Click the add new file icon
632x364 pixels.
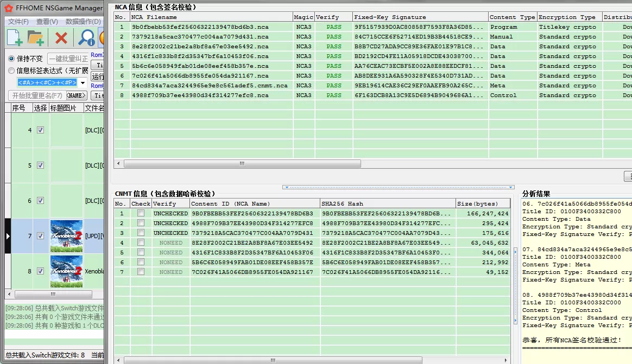[15, 37]
